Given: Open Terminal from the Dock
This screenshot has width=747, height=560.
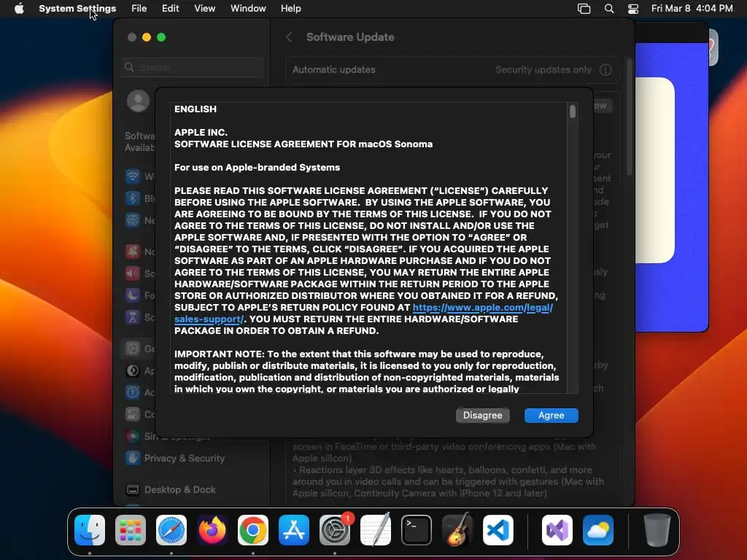Looking at the screenshot, I should pos(417,530).
